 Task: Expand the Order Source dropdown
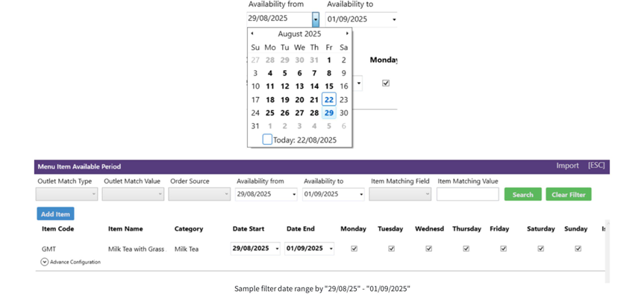tap(199, 194)
